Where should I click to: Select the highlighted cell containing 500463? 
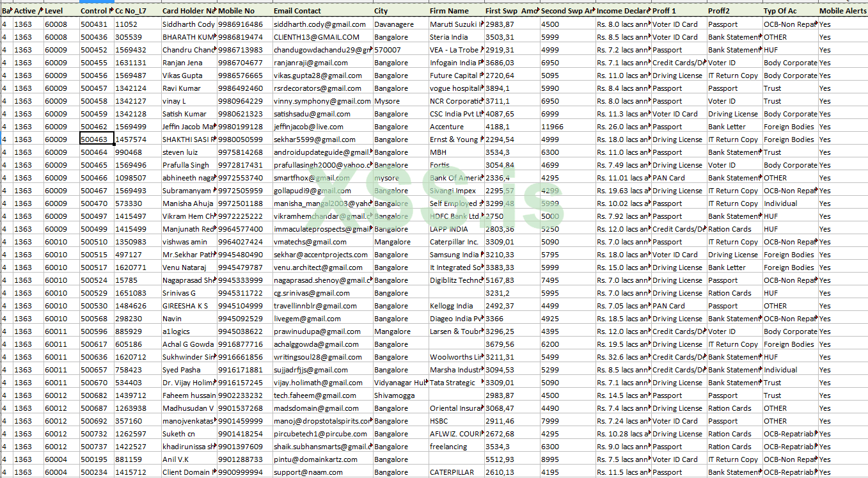coord(97,139)
